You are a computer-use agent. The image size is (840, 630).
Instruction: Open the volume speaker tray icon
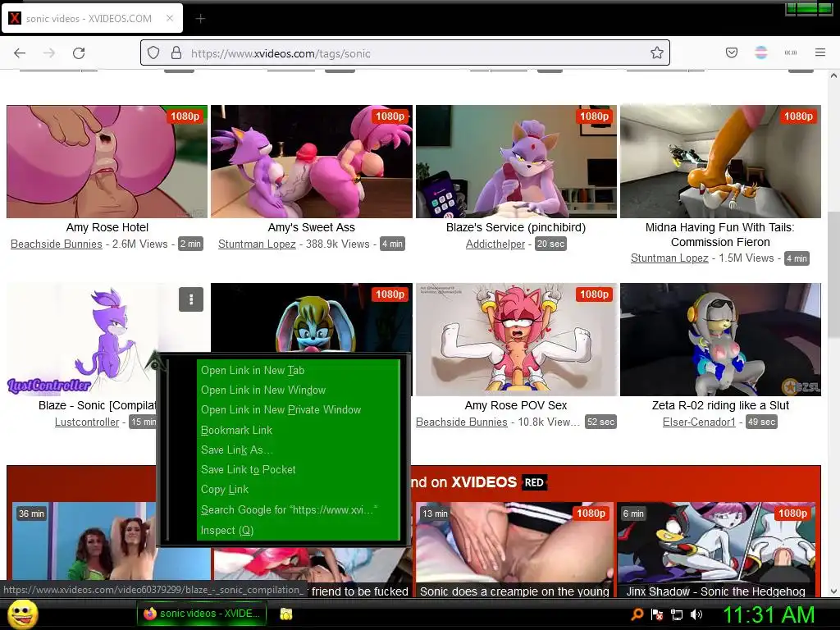(x=696, y=614)
